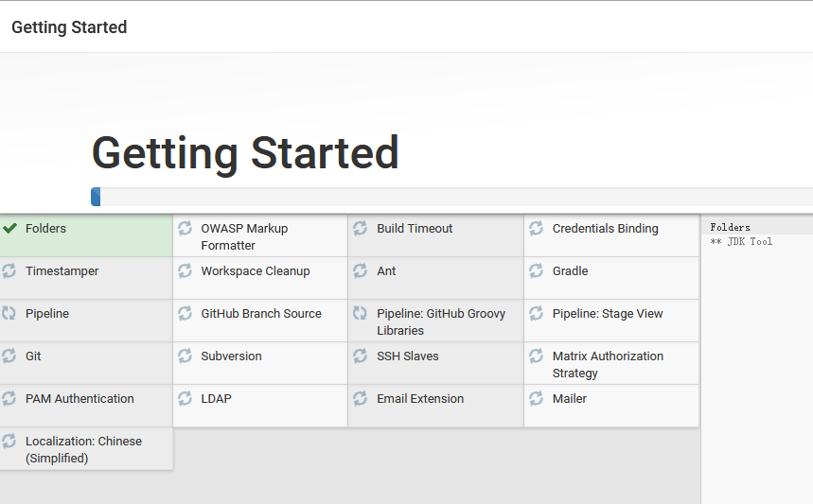Select the PAM Authentication plugin label
Screen dimensions: 813x504
click(x=80, y=398)
